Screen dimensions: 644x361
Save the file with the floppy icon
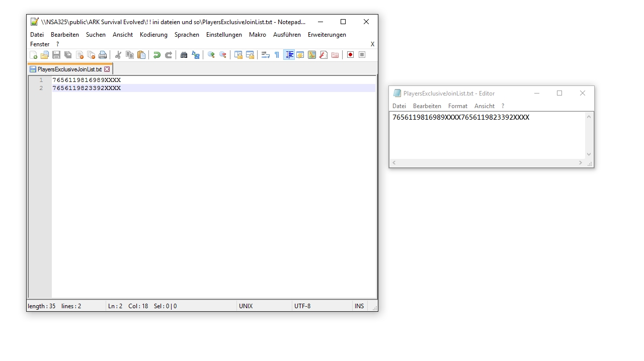pyautogui.click(x=56, y=55)
